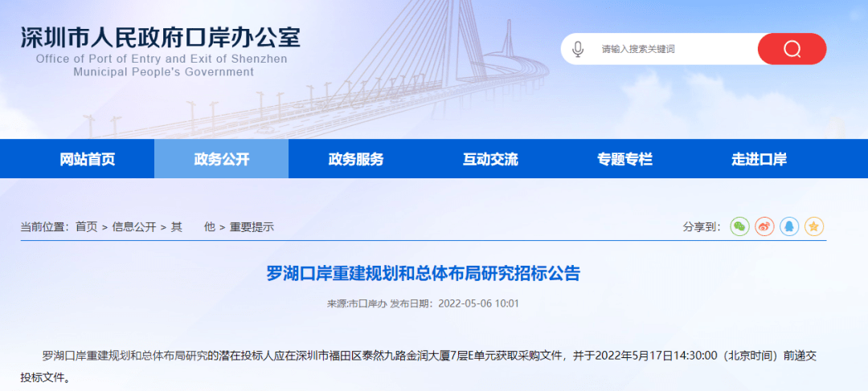Image resolution: width=868 pixels, height=391 pixels.
Task: Click the bid deadline 2022年5月17日14:30:00 text
Action: click(657, 355)
